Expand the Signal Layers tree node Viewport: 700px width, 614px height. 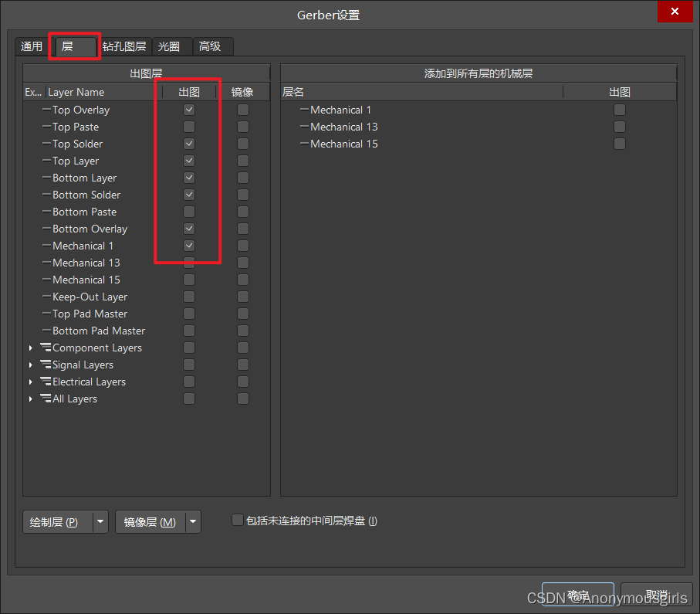click(31, 365)
